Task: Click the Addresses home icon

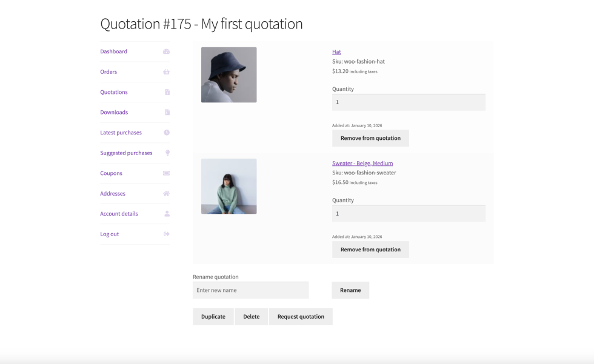Action: click(166, 194)
